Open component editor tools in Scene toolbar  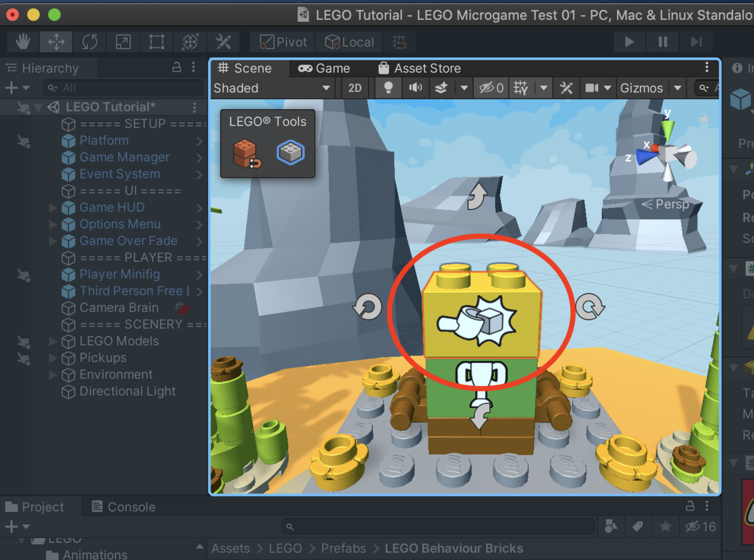click(567, 88)
